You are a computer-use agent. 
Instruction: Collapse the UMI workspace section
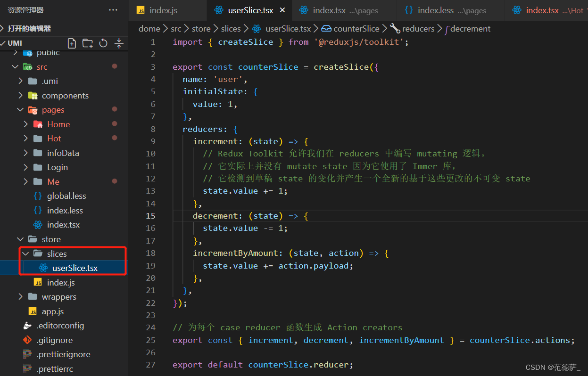[x=15, y=43]
